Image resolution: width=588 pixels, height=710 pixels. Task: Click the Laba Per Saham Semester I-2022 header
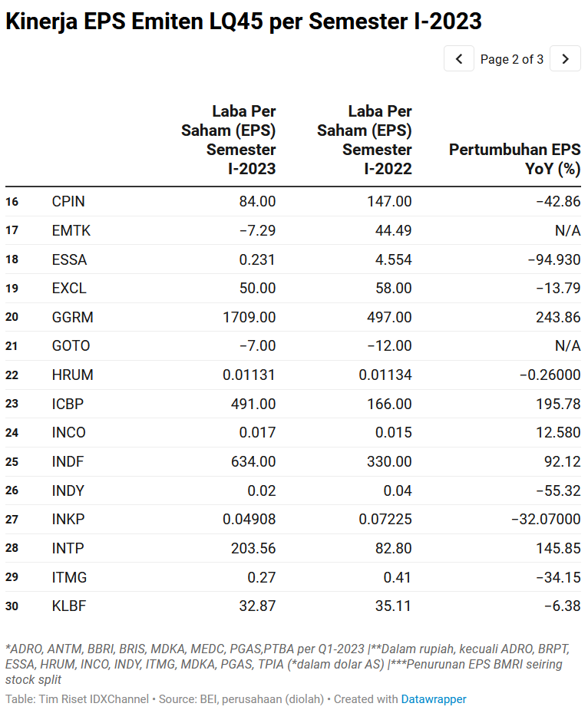[x=365, y=140]
